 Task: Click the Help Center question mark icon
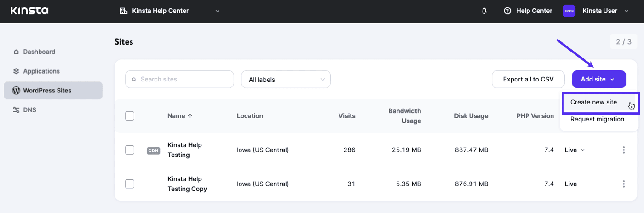coord(507,11)
